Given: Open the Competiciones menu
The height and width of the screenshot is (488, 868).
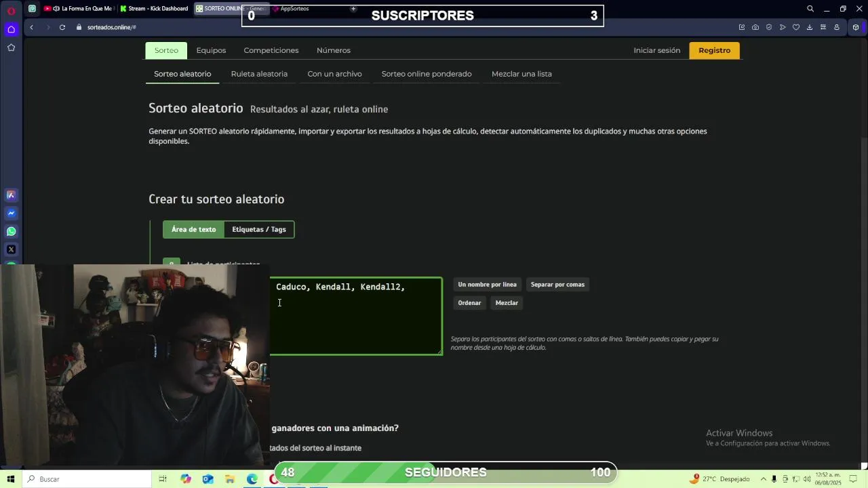Looking at the screenshot, I should [271, 50].
